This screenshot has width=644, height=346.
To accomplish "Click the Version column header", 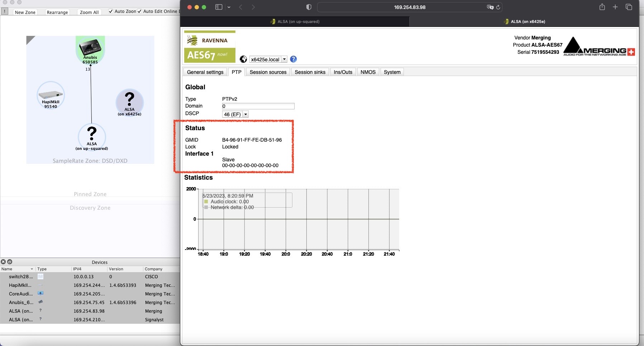I will [125, 269].
